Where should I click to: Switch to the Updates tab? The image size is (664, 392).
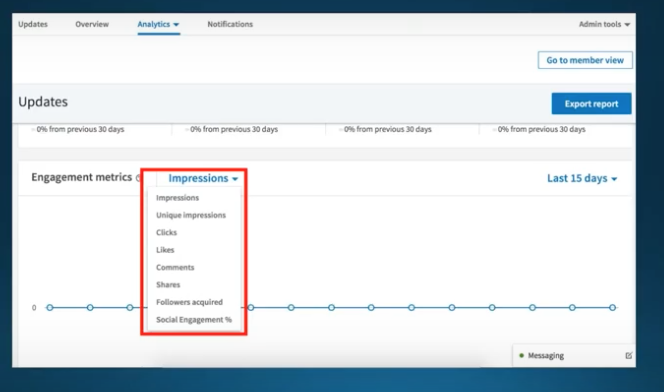click(x=33, y=24)
